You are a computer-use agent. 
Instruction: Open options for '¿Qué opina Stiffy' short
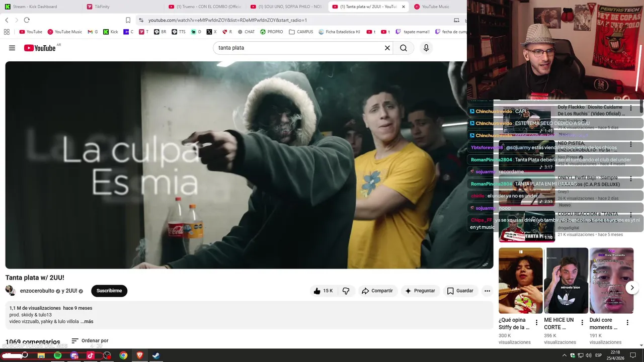pyautogui.click(x=536, y=322)
